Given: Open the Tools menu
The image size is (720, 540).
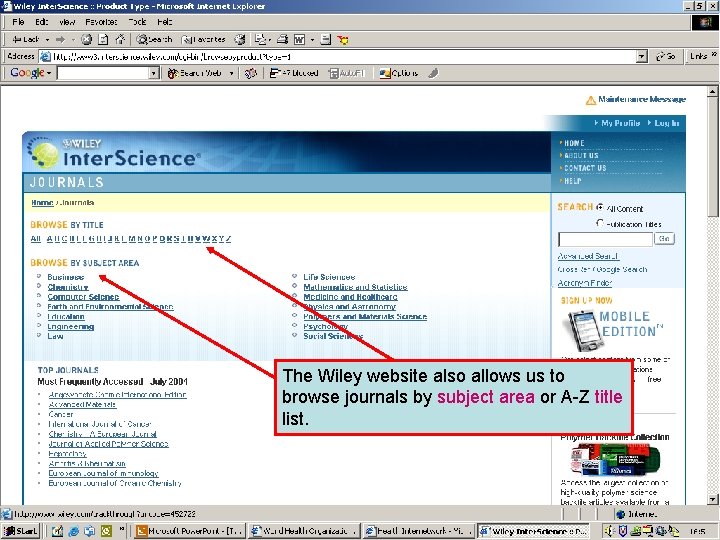Looking at the screenshot, I should (x=137, y=22).
